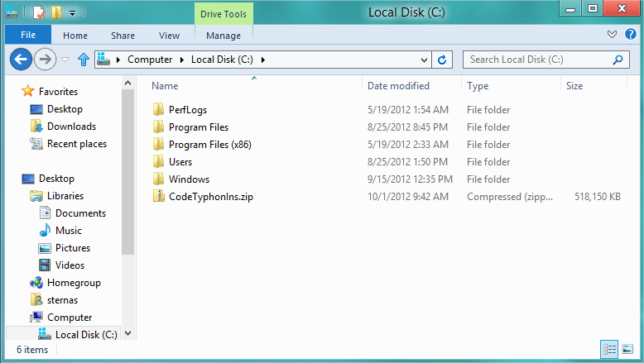Select the CodeTyphonIns.zip file icon
This screenshot has height=363, width=644.
point(159,196)
